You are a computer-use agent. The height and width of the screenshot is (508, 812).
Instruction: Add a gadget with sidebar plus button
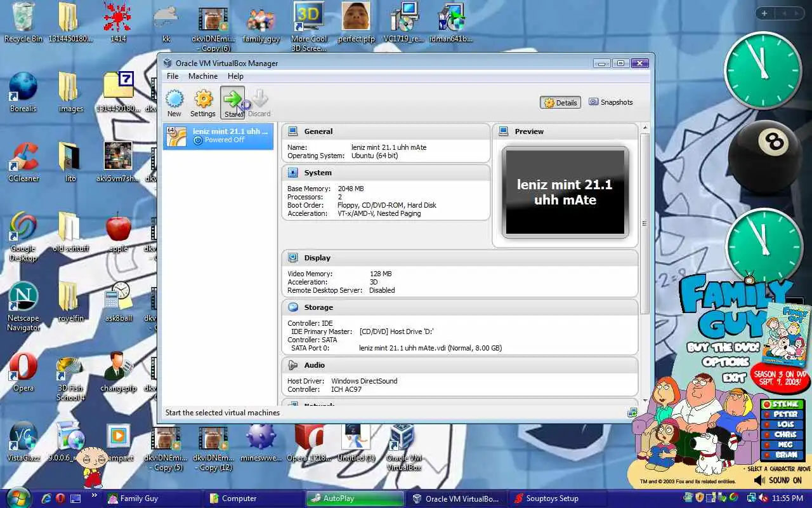point(764,13)
